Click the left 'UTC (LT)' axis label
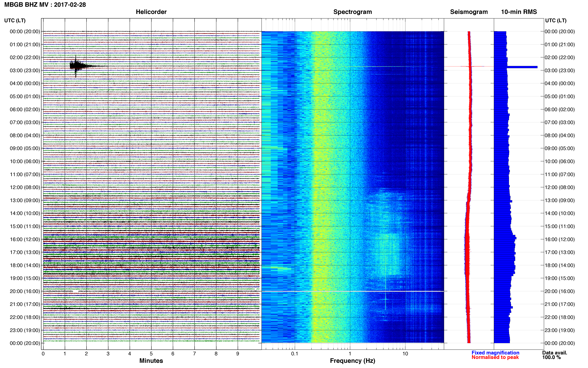The image size is (588, 368). point(15,20)
